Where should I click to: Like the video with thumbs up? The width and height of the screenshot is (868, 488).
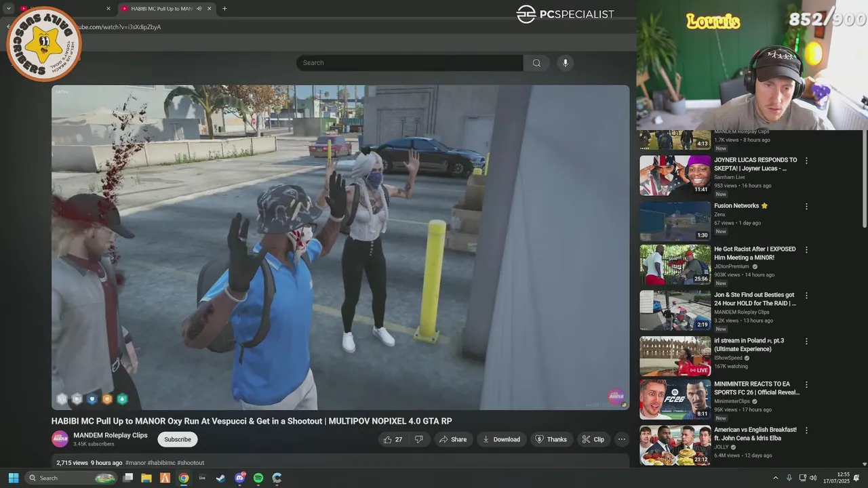393,439
